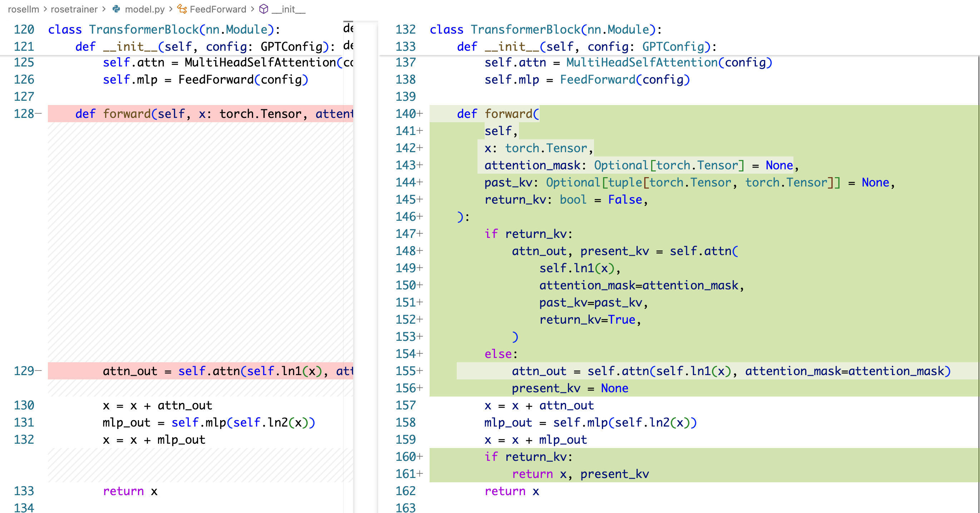This screenshot has width=980, height=513.
Task: Click the plus marker on line 155
Action: pyautogui.click(x=420, y=370)
